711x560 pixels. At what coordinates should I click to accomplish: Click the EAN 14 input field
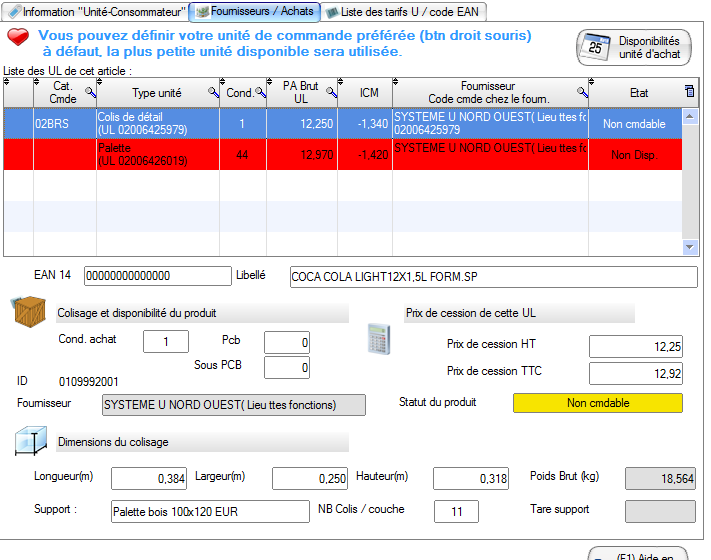coord(156,276)
